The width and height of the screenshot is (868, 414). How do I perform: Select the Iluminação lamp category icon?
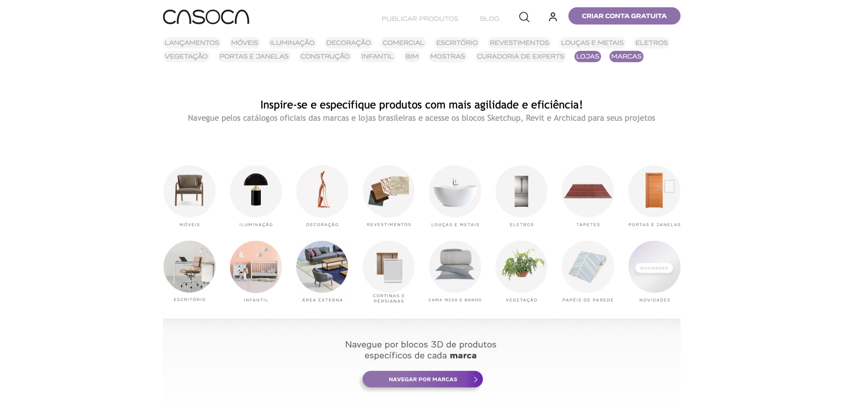(256, 191)
